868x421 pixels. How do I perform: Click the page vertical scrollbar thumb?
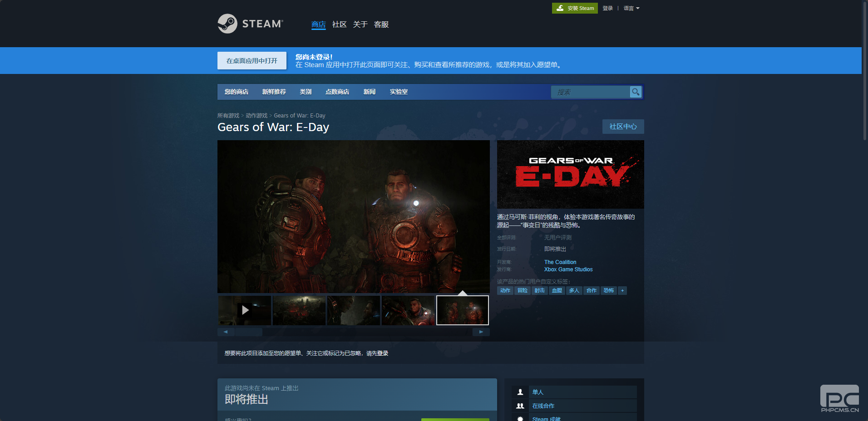(865, 70)
